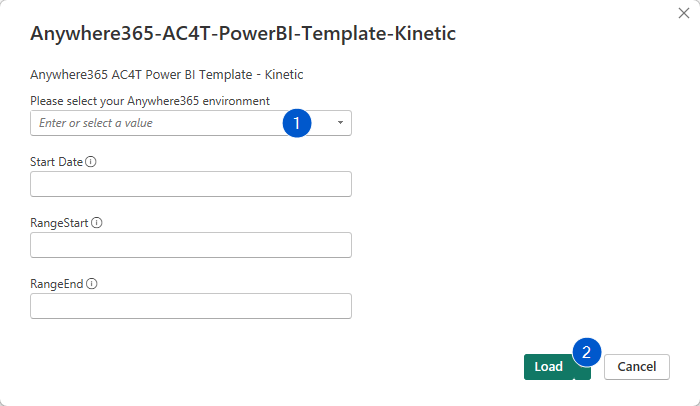
Task: Click the 'RangeStart' label text
Action: pos(59,223)
